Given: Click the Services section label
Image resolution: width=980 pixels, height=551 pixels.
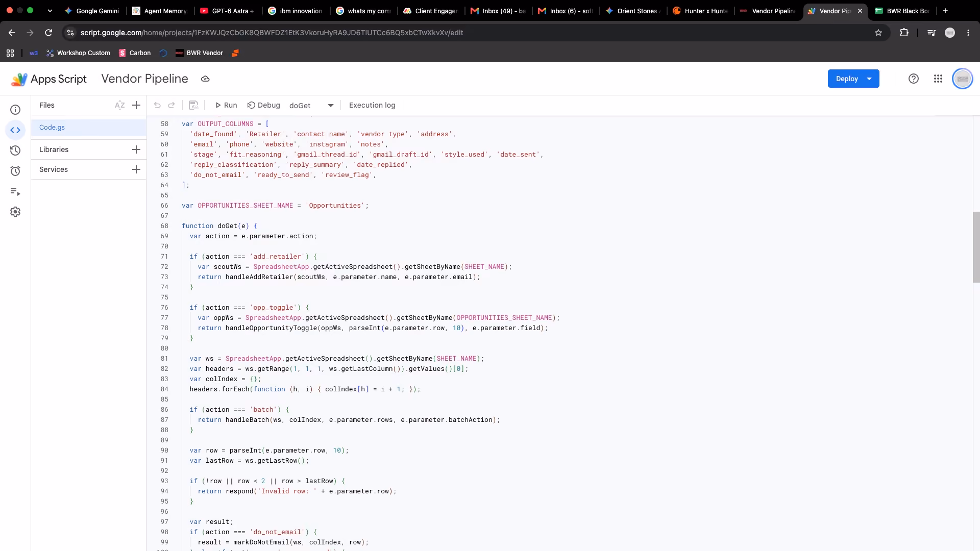Looking at the screenshot, I should [x=54, y=169].
